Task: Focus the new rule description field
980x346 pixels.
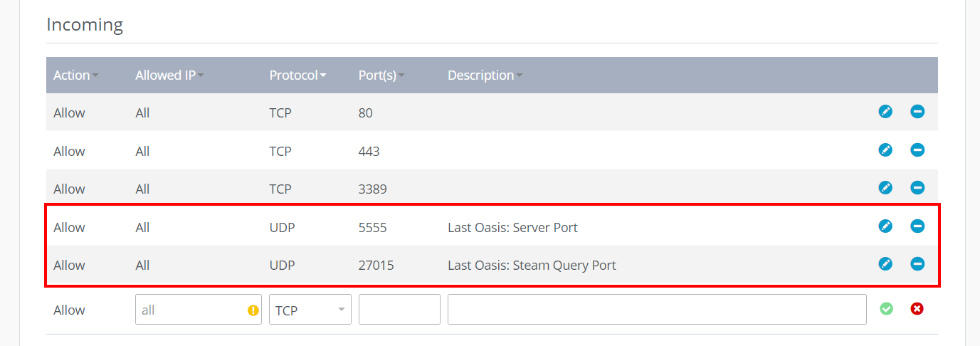Action: pos(657,310)
